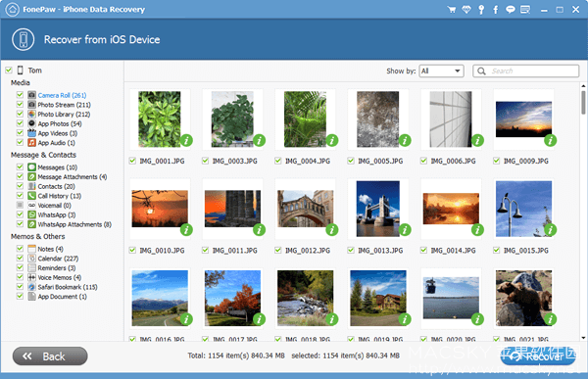This screenshot has height=379, width=588.
Task: Toggle the Photo Stream checkbox
Action: coord(20,104)
